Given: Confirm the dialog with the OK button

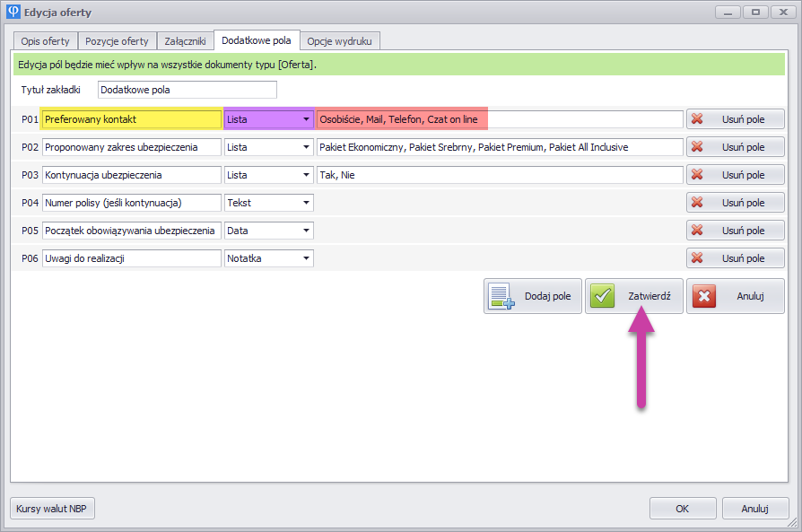Looking at the screenshot, I should click(x=682, y=509).
